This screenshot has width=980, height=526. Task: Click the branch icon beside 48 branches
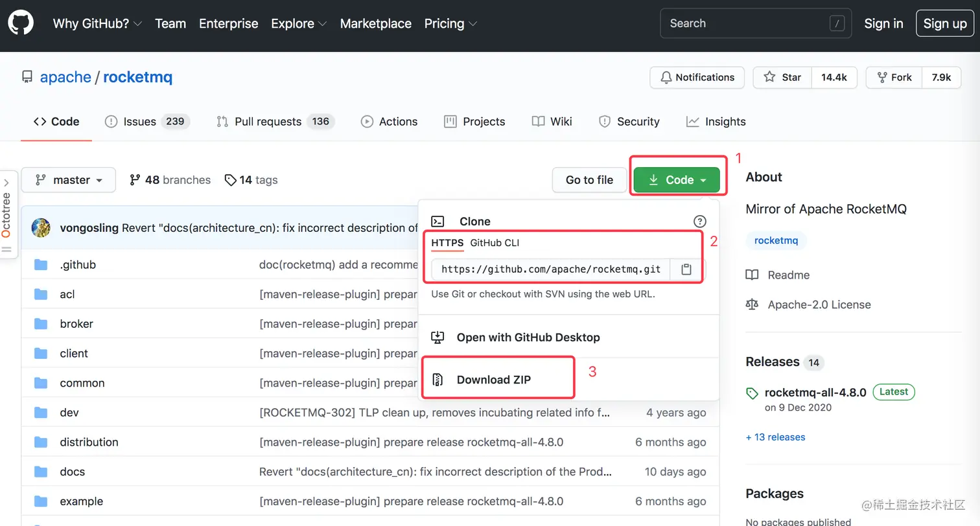tap(135, 179)
